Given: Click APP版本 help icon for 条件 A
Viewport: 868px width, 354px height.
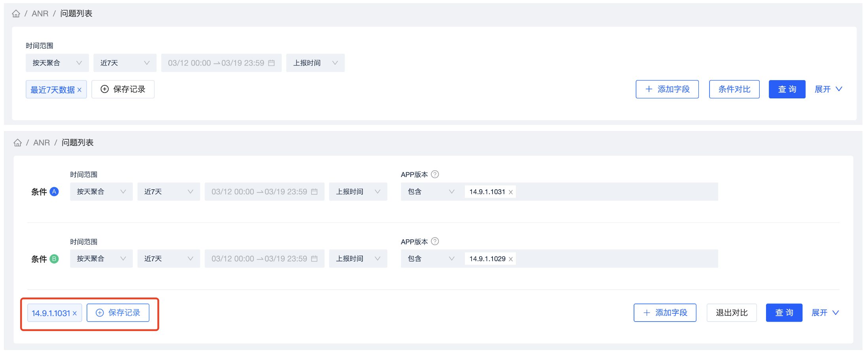Looking at the screenshot, I should 435,174.
